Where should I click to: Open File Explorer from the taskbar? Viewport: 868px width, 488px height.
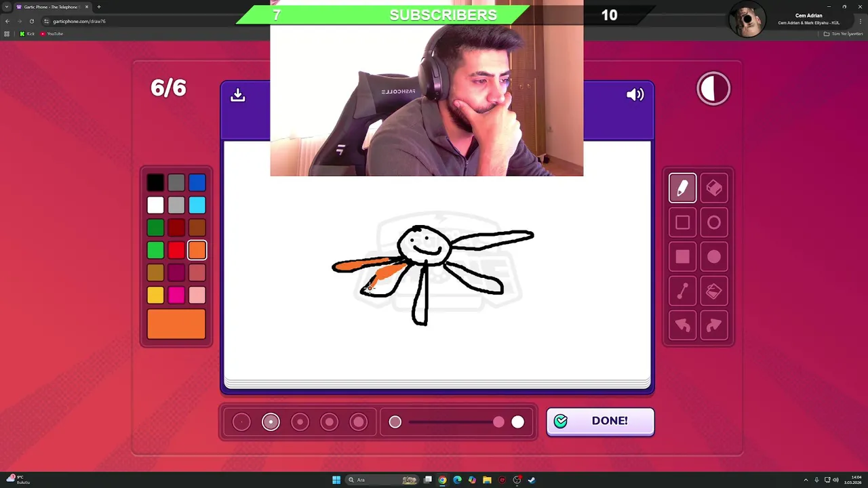click(x=487, y=480)
